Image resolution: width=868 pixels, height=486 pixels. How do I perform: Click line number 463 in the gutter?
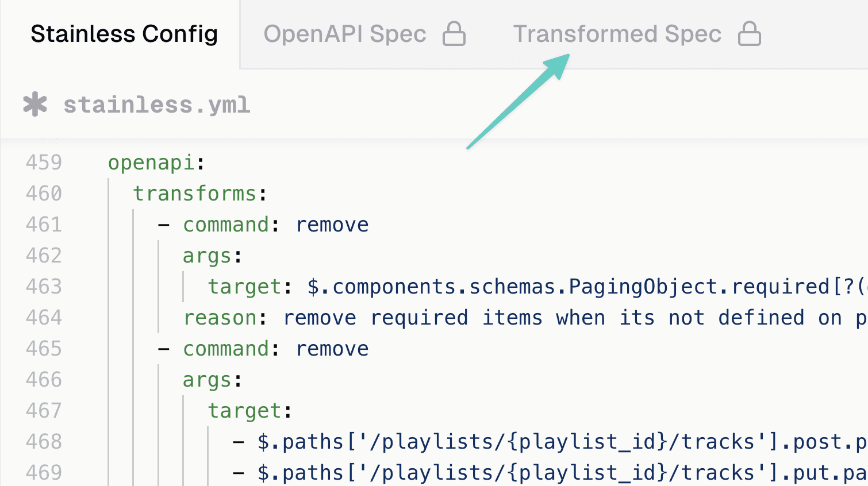pos(44,287)
